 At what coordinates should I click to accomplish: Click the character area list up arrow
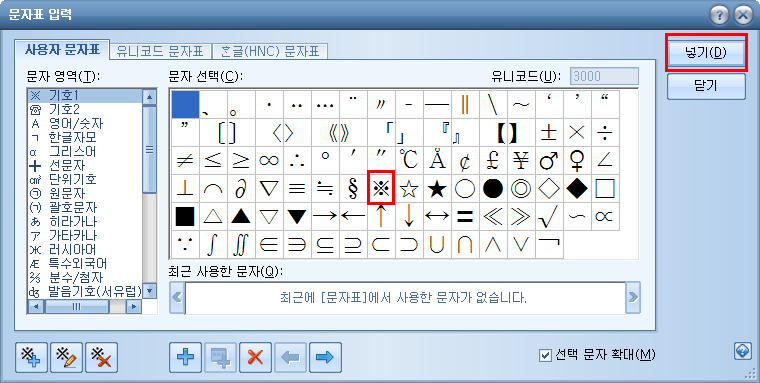150,97
